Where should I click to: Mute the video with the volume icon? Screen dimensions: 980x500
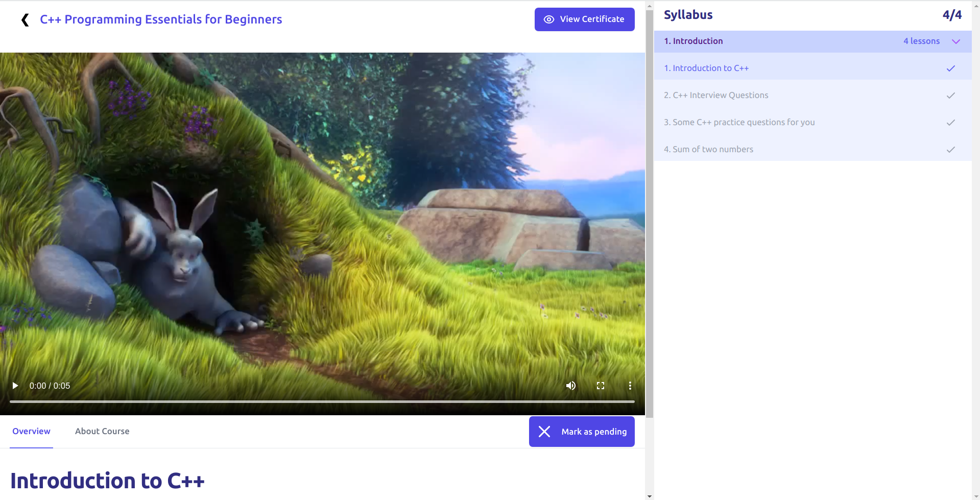tap(571, 386)
